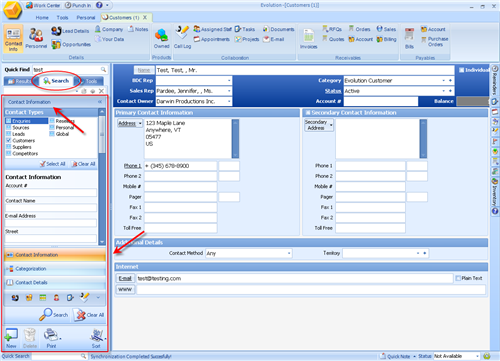Click Select All contact types
Image resolution: width=500 pixels, height=361 pixels.
[52, 164]
